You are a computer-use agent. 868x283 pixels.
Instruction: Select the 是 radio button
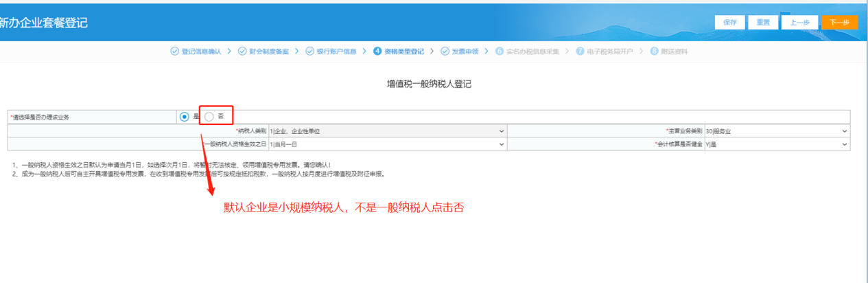coord(184,117)
